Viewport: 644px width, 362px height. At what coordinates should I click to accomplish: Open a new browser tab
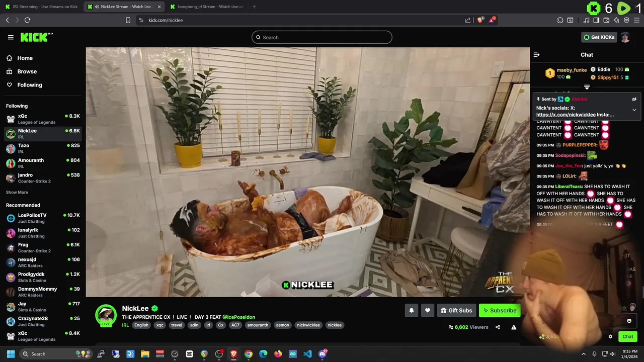pyautogui.click(x=254, y=7)
